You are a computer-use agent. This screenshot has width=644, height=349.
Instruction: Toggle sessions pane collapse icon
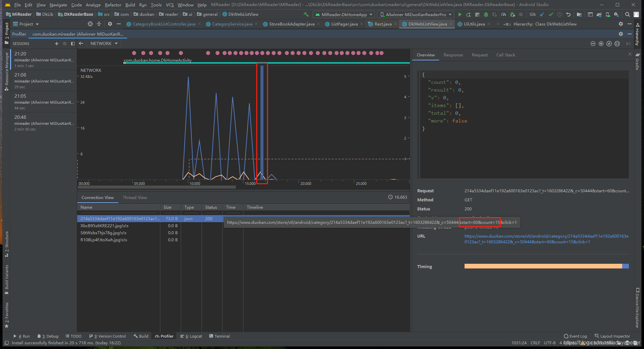(73, 44)
